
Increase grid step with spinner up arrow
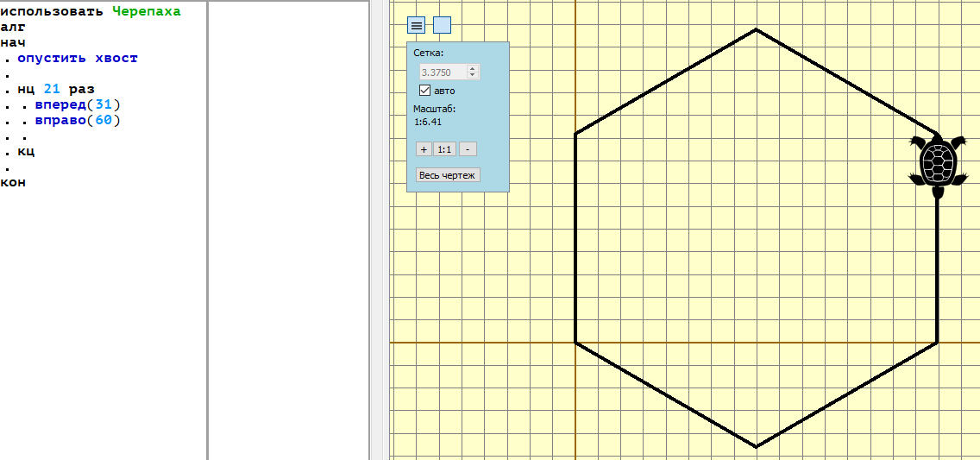(473, 69)
